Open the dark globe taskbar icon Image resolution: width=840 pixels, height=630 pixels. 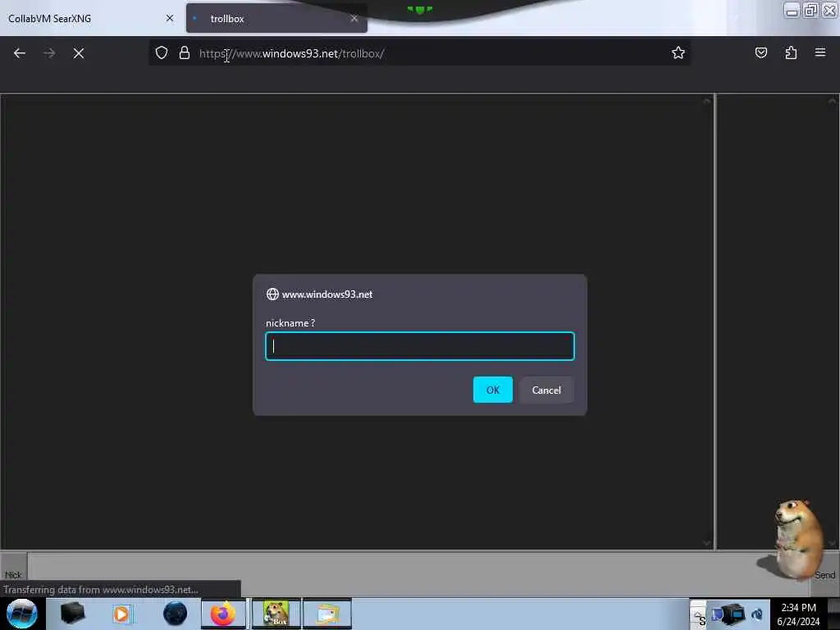tap(176, 614)
